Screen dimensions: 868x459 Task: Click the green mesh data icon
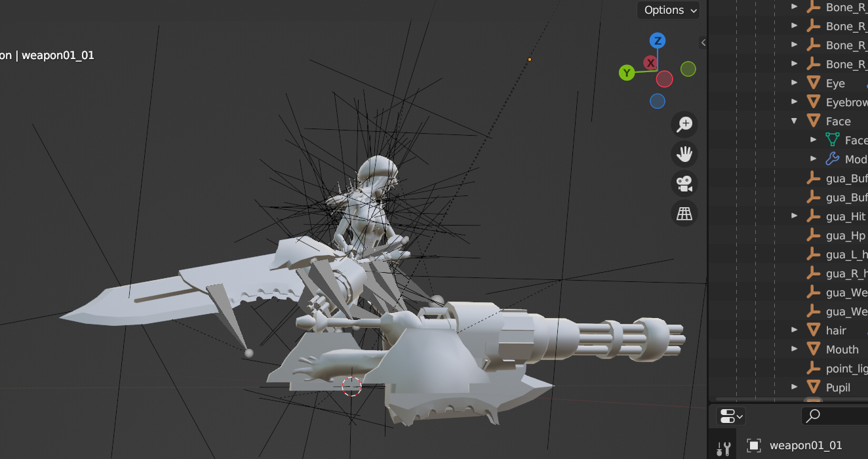pyautogui.click(x=833, y=140)
